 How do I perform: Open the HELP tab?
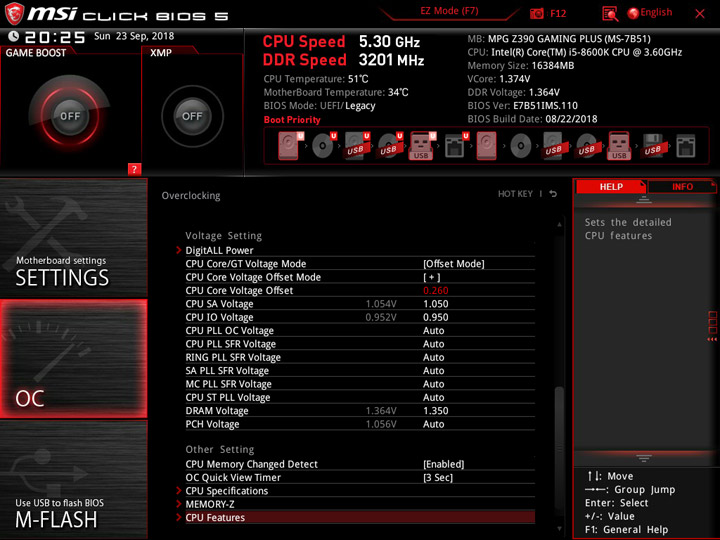[x=611, y=186]
